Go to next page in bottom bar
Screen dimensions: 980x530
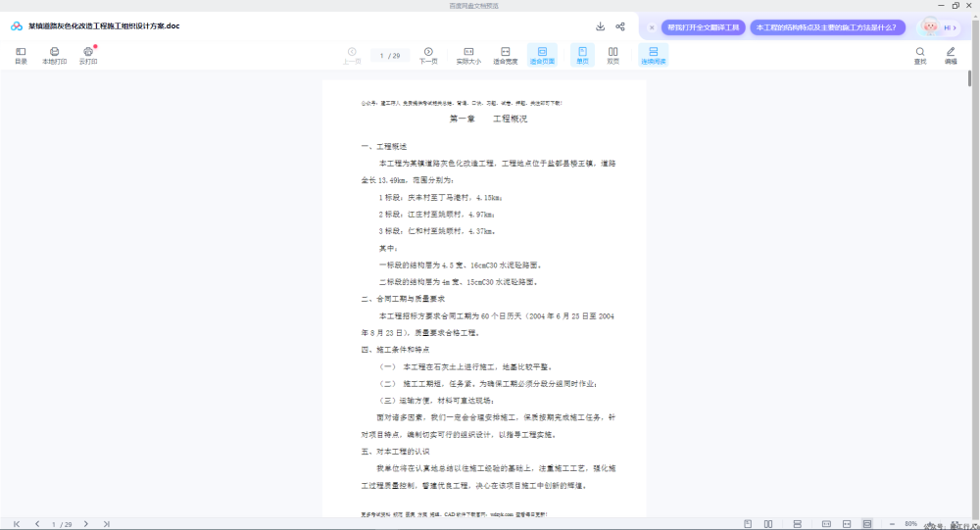(x=85, y=524)
